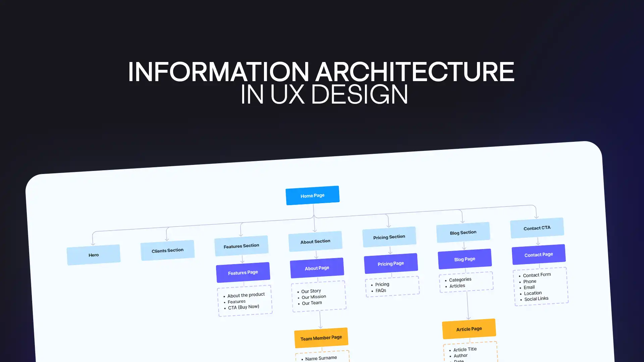
Task: Select the About Section node
Action: (315, 241)
